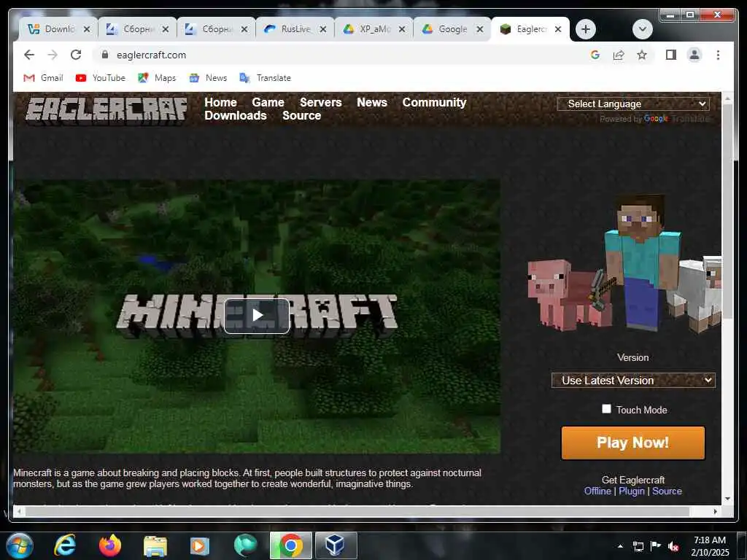The image size is (747, 560).
Task: Click the horizontal scrollbar thumb
Action: pos(357,511)
